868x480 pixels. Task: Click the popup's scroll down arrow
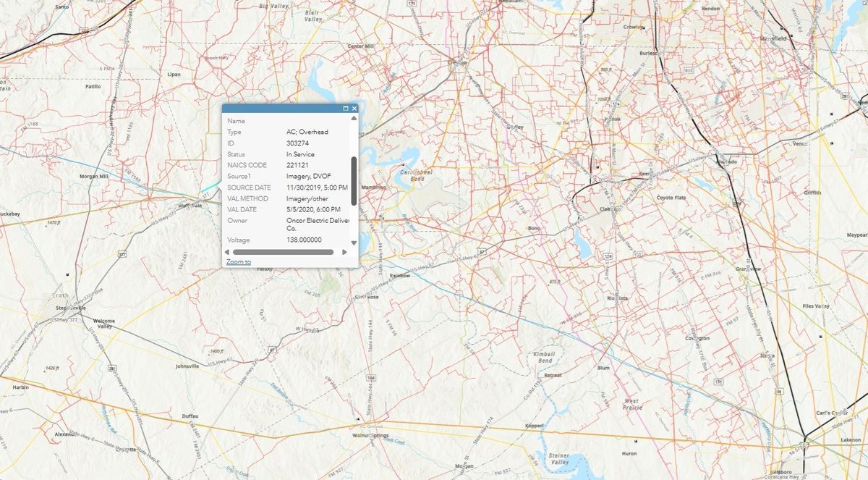354,243
